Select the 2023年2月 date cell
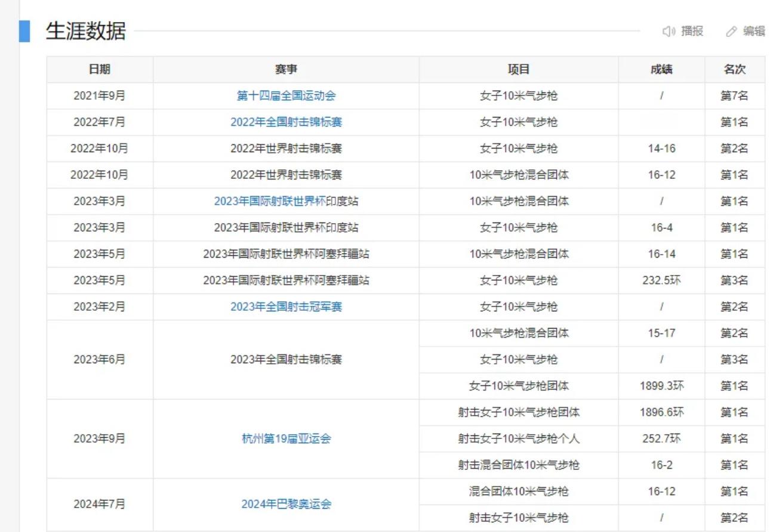This screenshot has width=770, height=532. coord(100,307)
